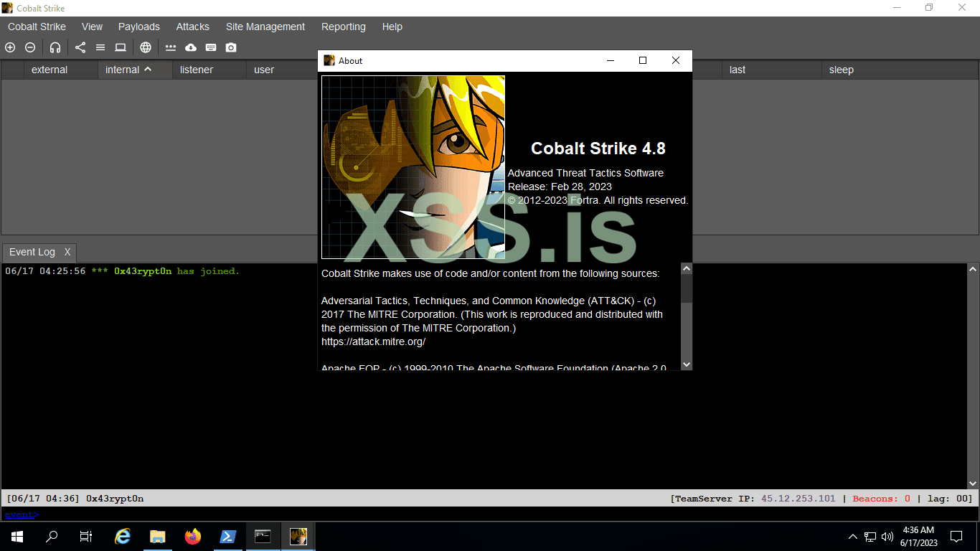Click the Disconnect minus icon in toolbar
The height and width of the screenshot is (551, 980).
(30, 47)
